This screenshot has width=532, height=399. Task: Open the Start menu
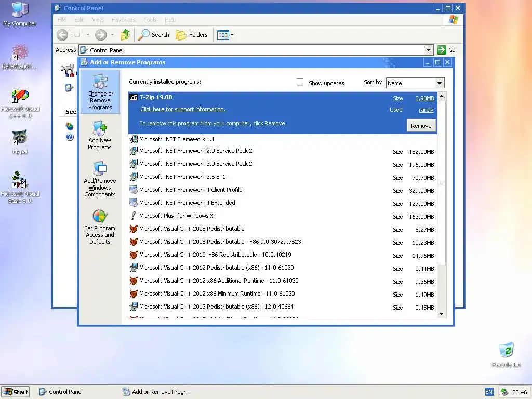point(15,392)
